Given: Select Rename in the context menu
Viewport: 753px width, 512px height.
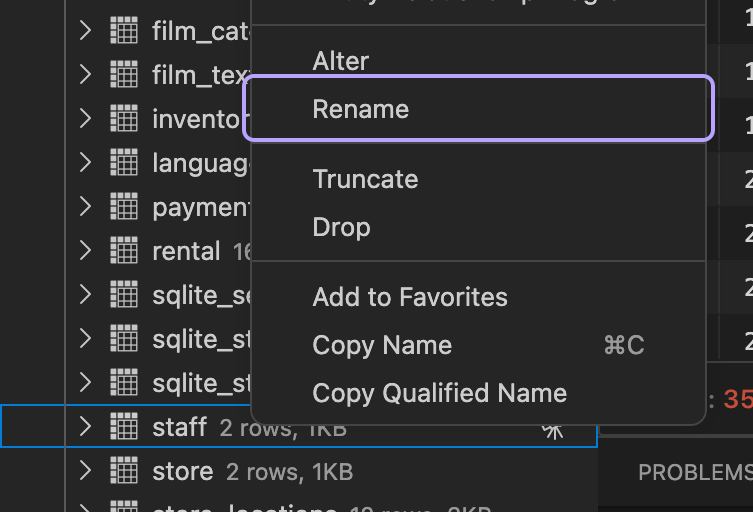Looking at the screenshot, I should pyautogui.click(x=478, y=109).
